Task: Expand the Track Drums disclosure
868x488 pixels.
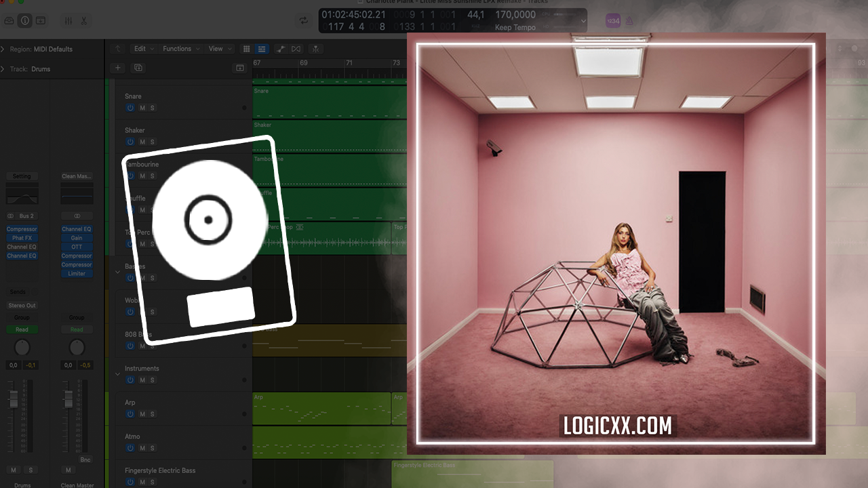Action: click(x=3, y=69)
